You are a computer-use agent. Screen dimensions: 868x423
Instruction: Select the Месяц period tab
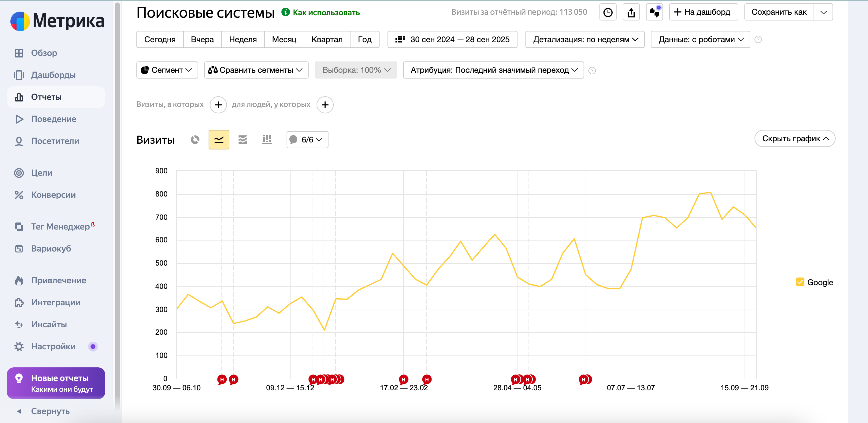pos(284,39)
